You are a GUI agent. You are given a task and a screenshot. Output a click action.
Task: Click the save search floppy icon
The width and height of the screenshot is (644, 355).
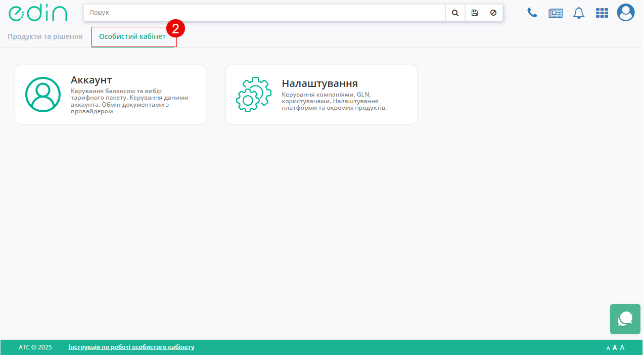pos(474,13)
